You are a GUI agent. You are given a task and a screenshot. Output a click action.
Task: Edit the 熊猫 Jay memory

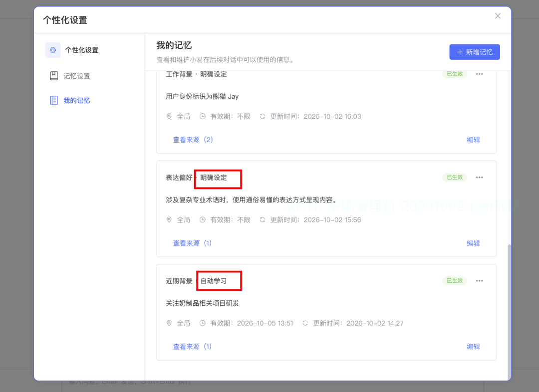click(473, 140)
